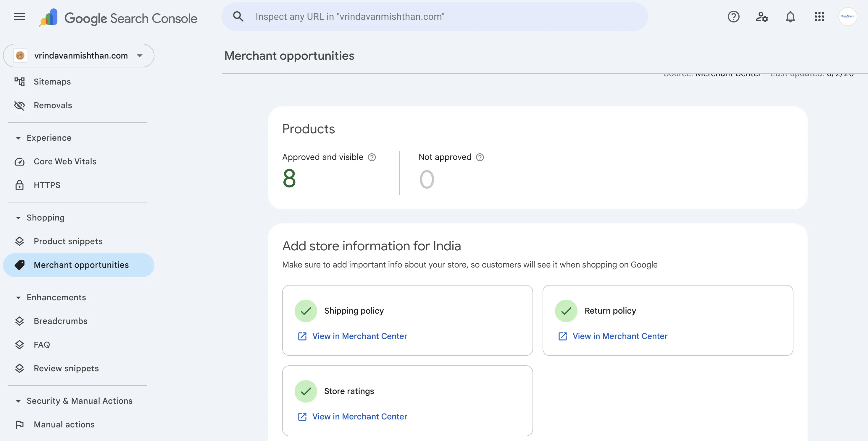Click the Manual actions flag icon

click(20, 424)
